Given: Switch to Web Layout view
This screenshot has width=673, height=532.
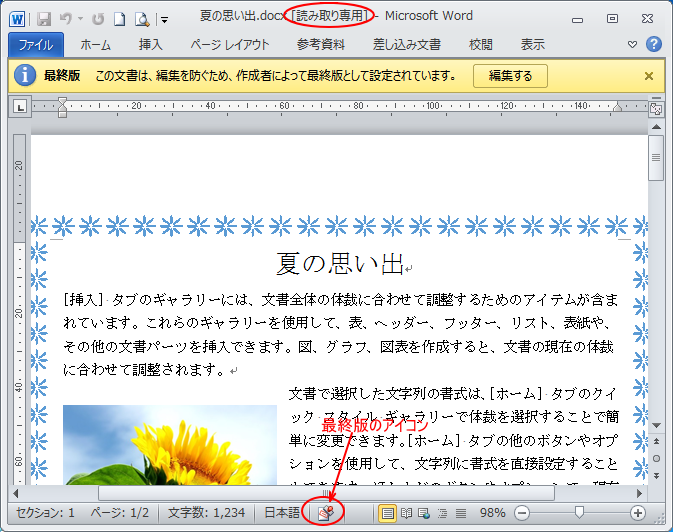Looking at the screenshot, I should 424,512.
